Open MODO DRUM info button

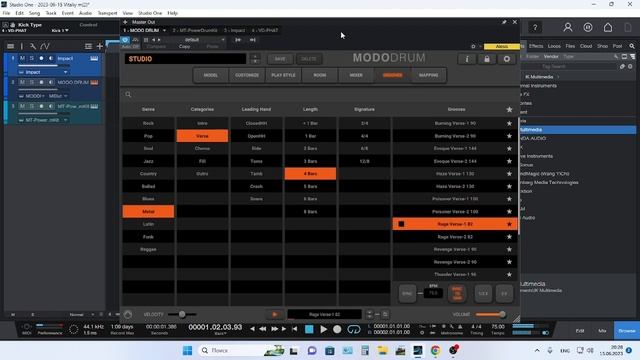467,59
